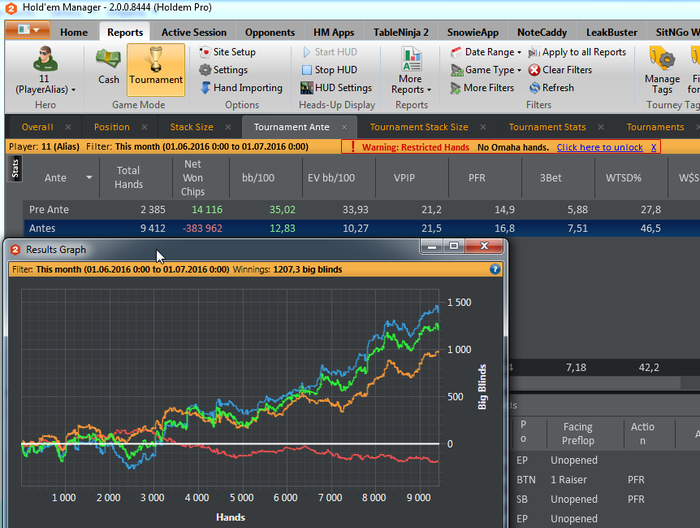This screenshot has width=700, height=528.
Task: Switch to Cash game mode
Action: click(108, 67)
